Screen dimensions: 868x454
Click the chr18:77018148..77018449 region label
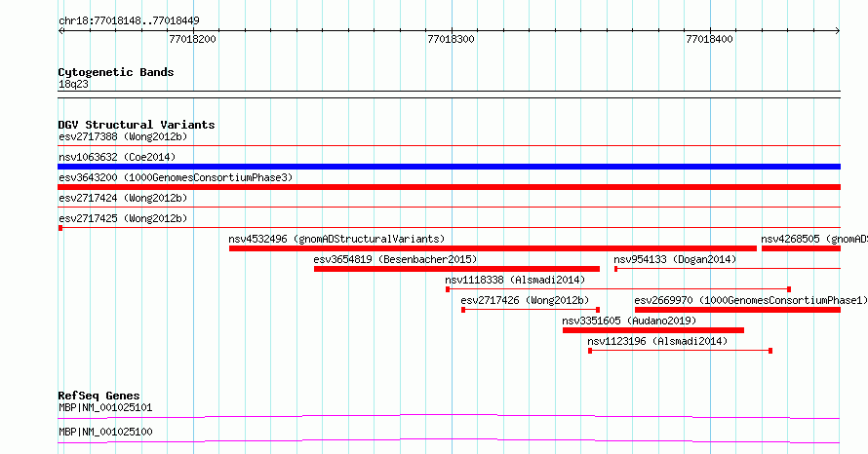tap(129, 21)
